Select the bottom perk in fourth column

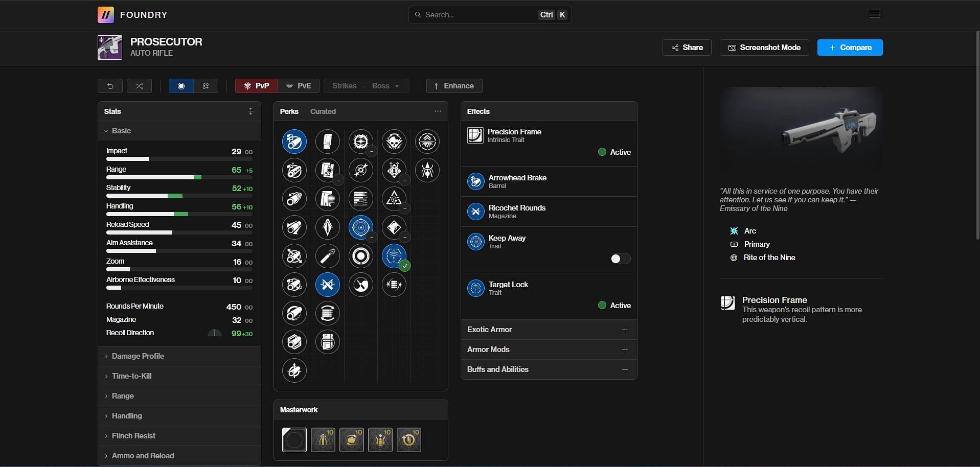pyautogui.click(x=394, y=285)
